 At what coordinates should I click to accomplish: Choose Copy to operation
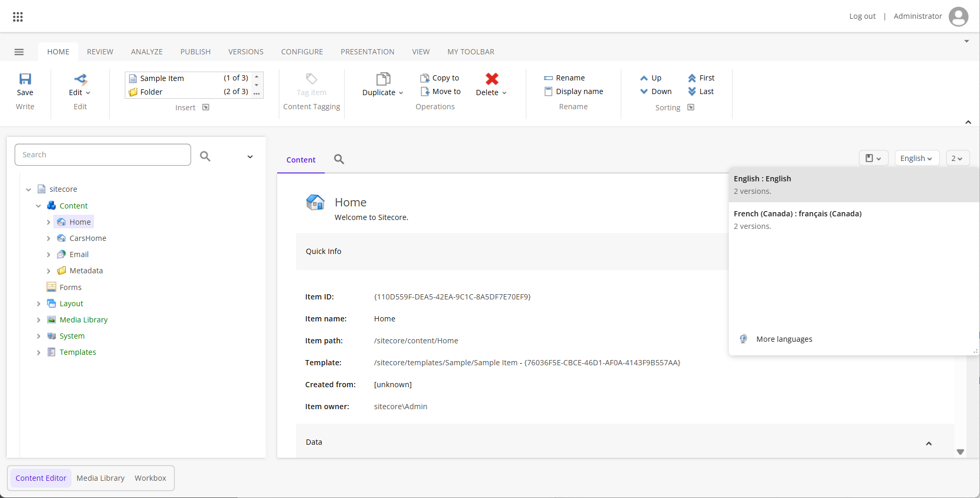440,78
